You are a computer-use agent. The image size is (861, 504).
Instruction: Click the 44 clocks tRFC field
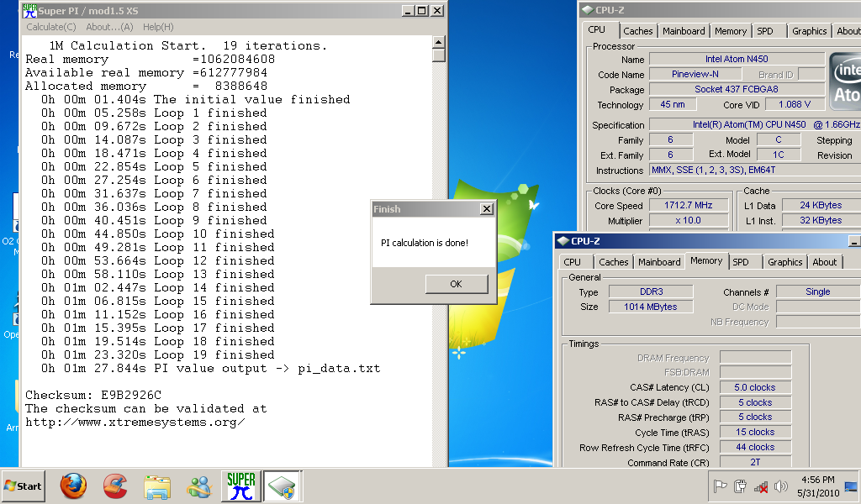[x=756, y=447]
